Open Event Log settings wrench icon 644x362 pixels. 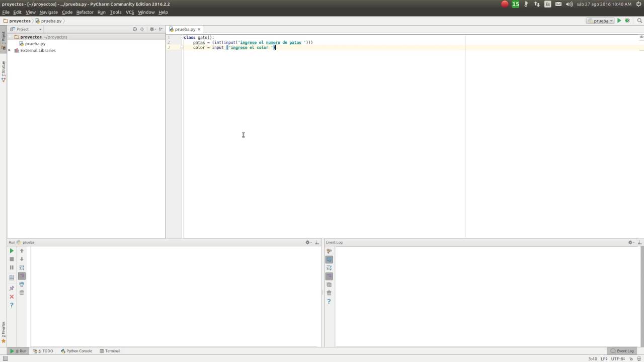coord(329,251)
